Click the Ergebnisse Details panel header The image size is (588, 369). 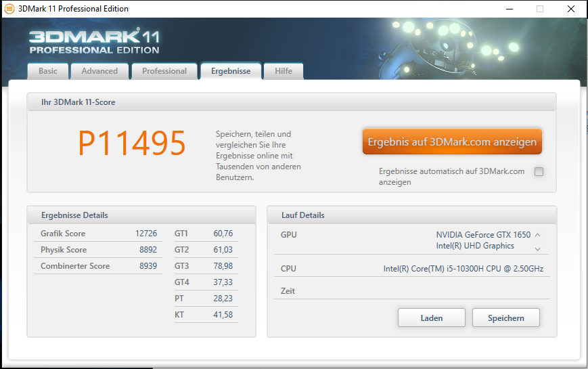(x=141, y=215)
